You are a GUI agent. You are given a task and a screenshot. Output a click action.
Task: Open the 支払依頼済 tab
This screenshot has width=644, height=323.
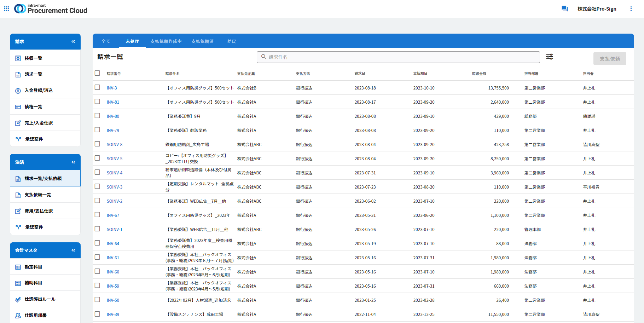pyautogui.click(x=202, y=41)
